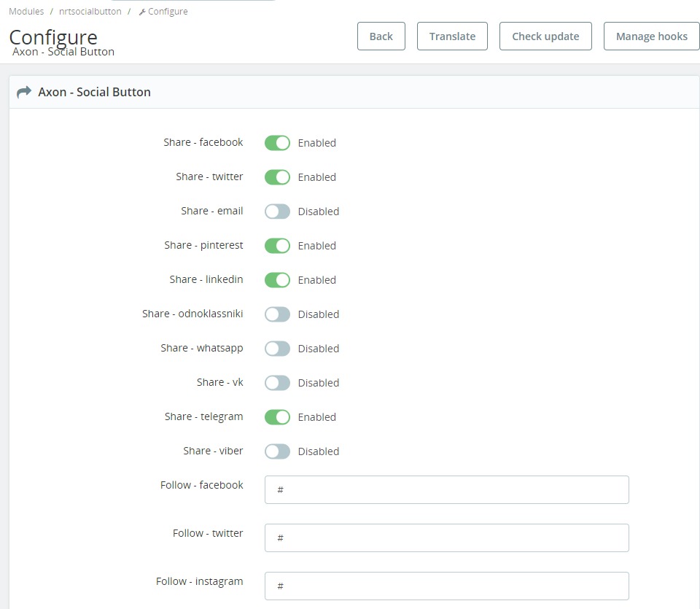Turn off Share - twitter switch
The image size is (700, 609).
tap(277, 177)
